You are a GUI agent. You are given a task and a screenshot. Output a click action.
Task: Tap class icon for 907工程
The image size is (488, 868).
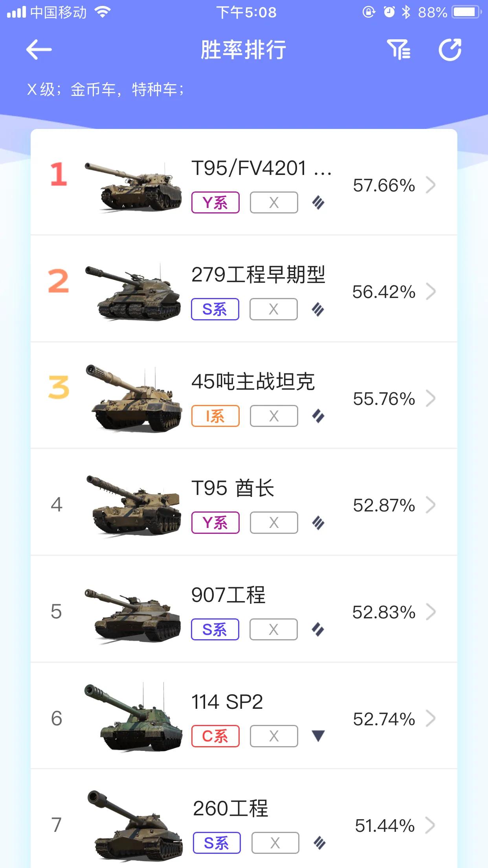tap(318, 630)
